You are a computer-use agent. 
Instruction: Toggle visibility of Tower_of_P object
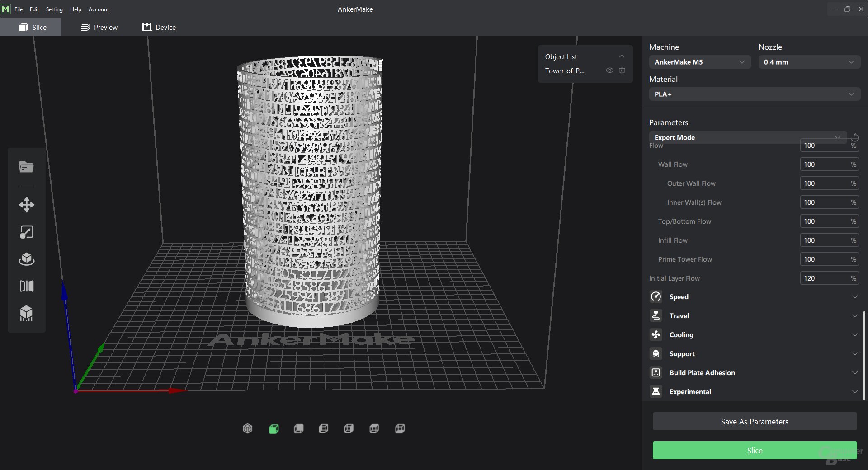[609, 70]
